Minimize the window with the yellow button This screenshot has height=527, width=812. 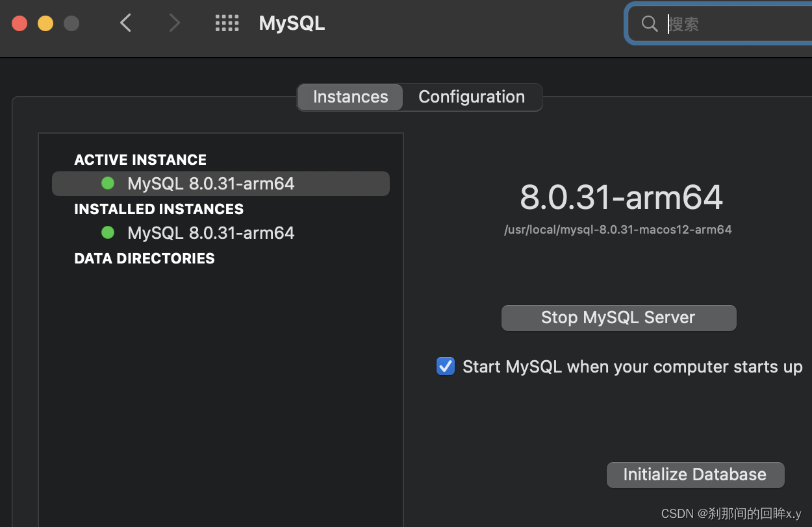[45, 23]
